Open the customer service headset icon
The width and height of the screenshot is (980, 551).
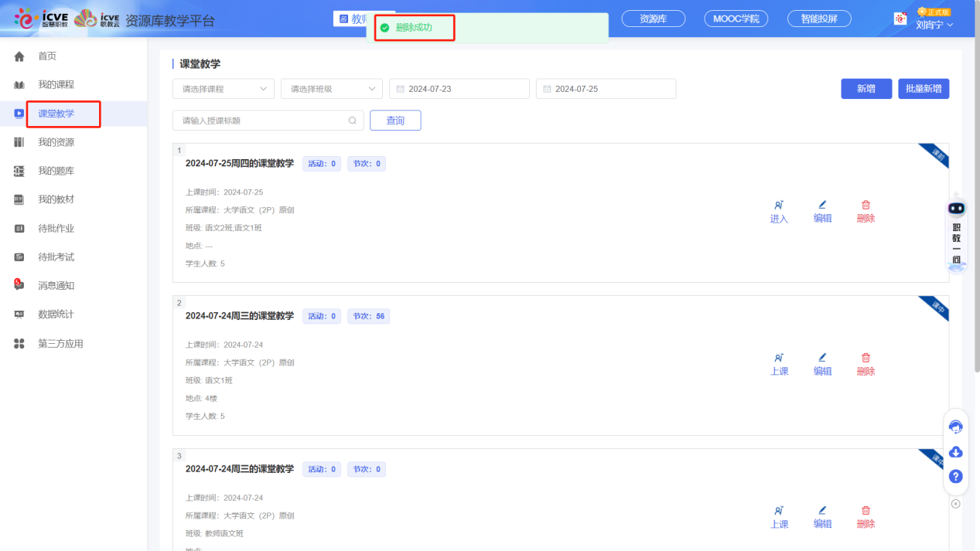955,427
